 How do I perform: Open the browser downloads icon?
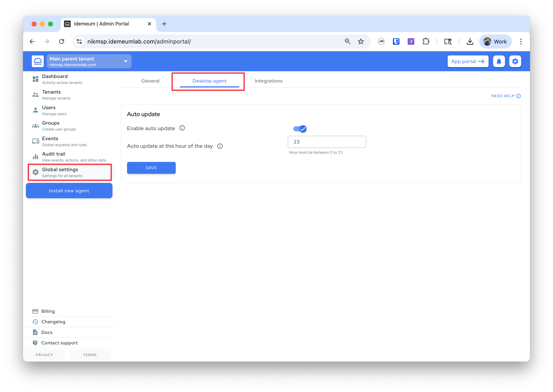click(470, 41)
